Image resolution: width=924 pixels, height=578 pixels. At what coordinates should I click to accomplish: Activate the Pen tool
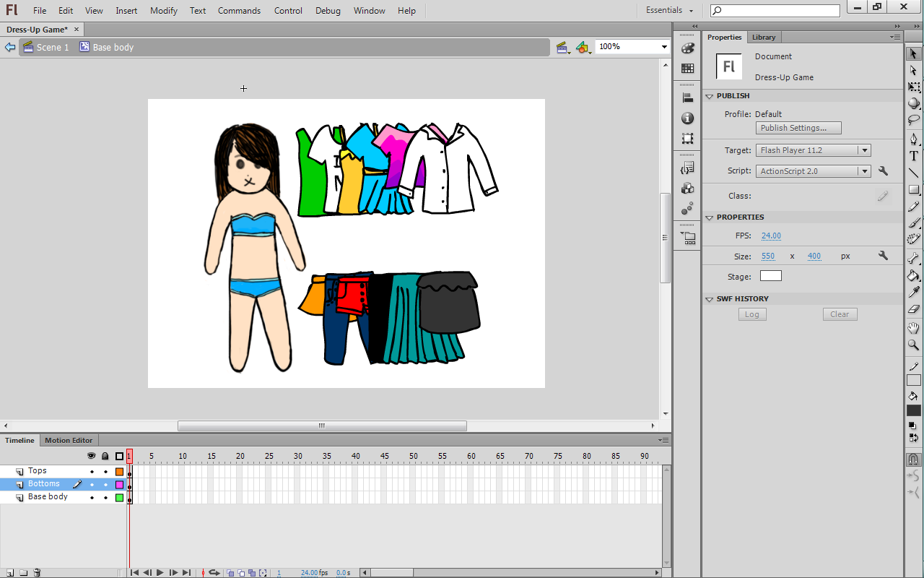(x=914, y=139)
